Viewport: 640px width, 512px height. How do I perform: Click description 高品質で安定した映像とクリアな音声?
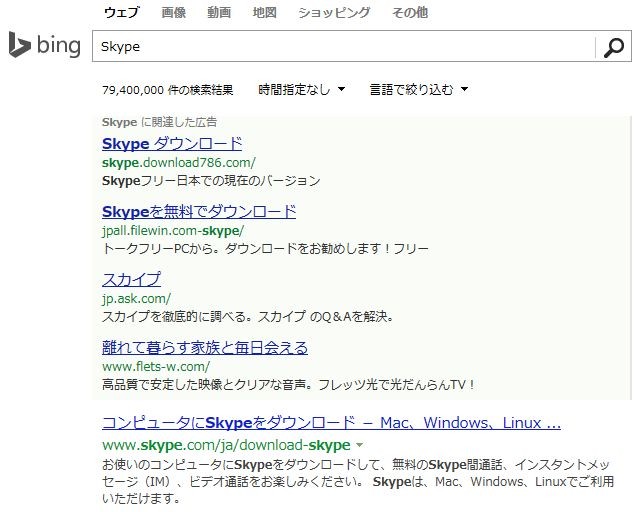[289, 384]
